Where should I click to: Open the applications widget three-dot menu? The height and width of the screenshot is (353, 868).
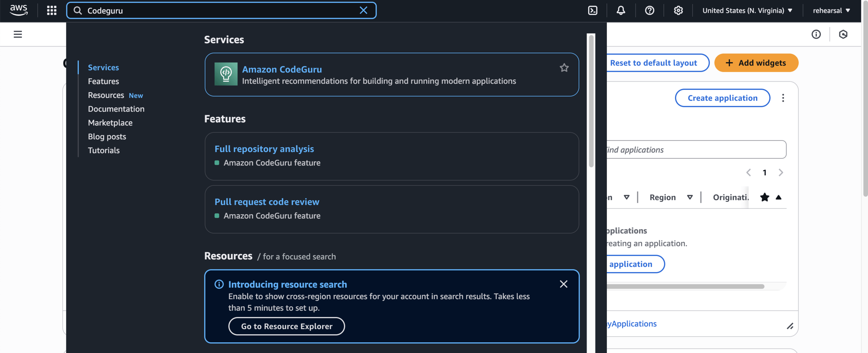pos(783,98)
